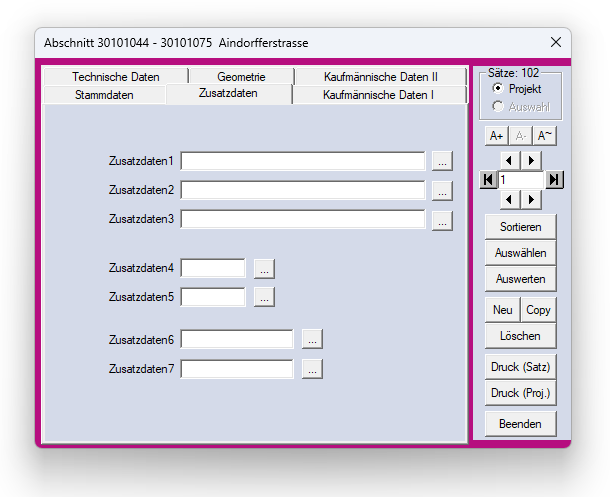Open browse button next to Zusatzdaten1
Screen dimensions: 610x497
click(x=442, y=161)
